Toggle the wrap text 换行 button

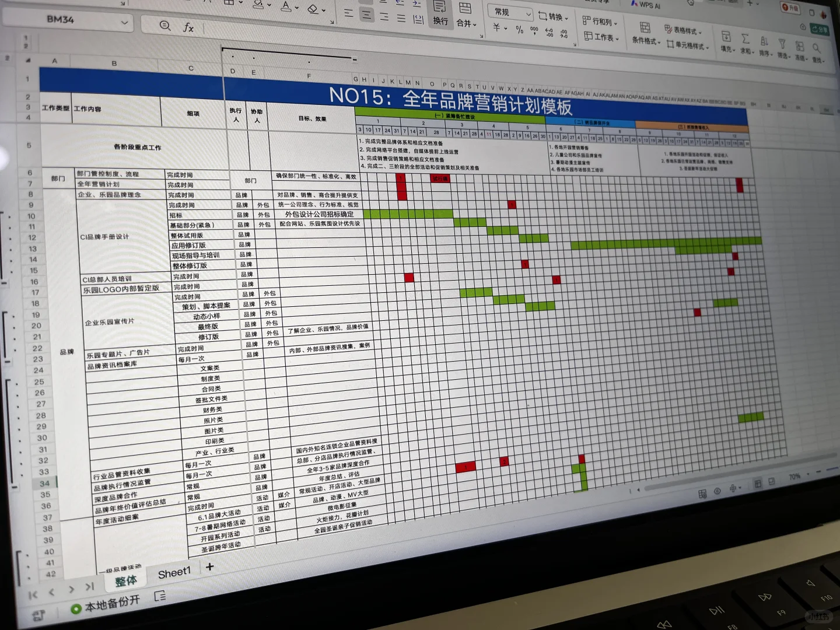pyautogui.click(x=440, y=13)
